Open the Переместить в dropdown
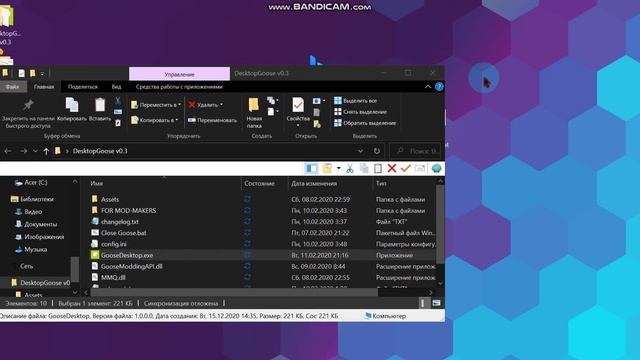The height and width of the screenshot is (360, 640). pos(156,105)
